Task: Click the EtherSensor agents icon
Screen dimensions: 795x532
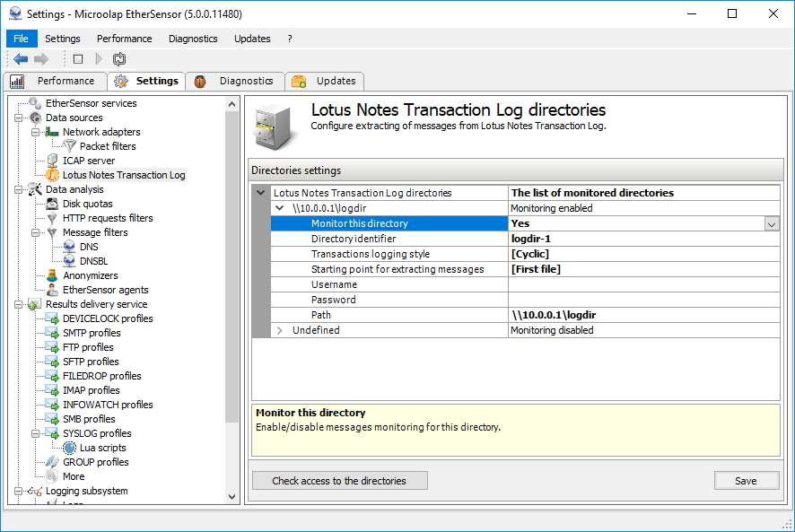Action: tap(52, 290)
